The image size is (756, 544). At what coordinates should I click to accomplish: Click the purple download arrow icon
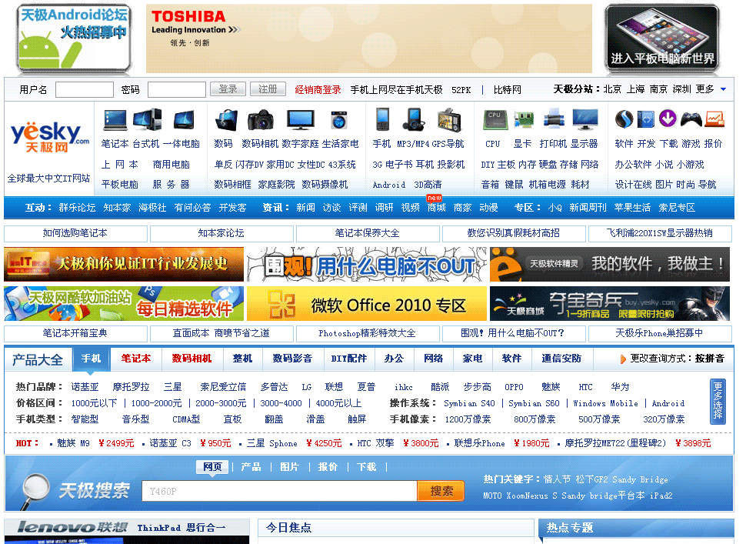point(668,118)
